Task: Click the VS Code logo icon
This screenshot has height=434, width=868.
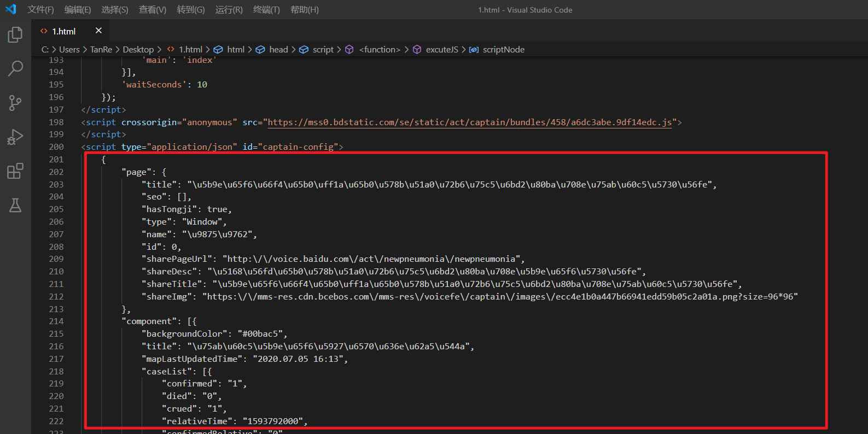Action: coord(11,9)
